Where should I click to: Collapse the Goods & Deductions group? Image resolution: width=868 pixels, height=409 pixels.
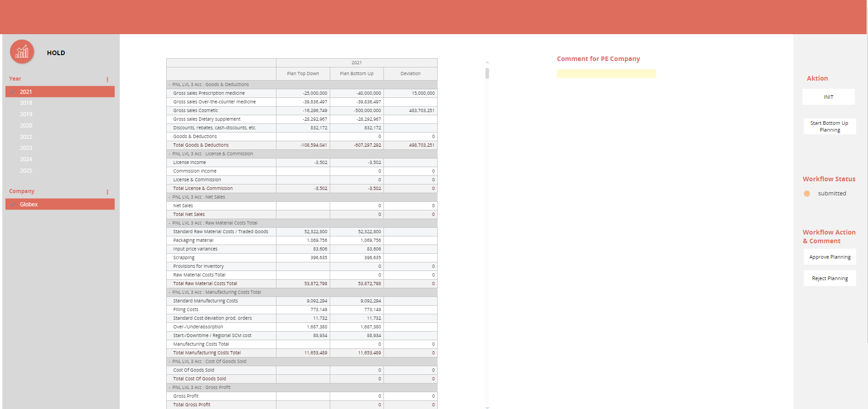coord(169,85)
